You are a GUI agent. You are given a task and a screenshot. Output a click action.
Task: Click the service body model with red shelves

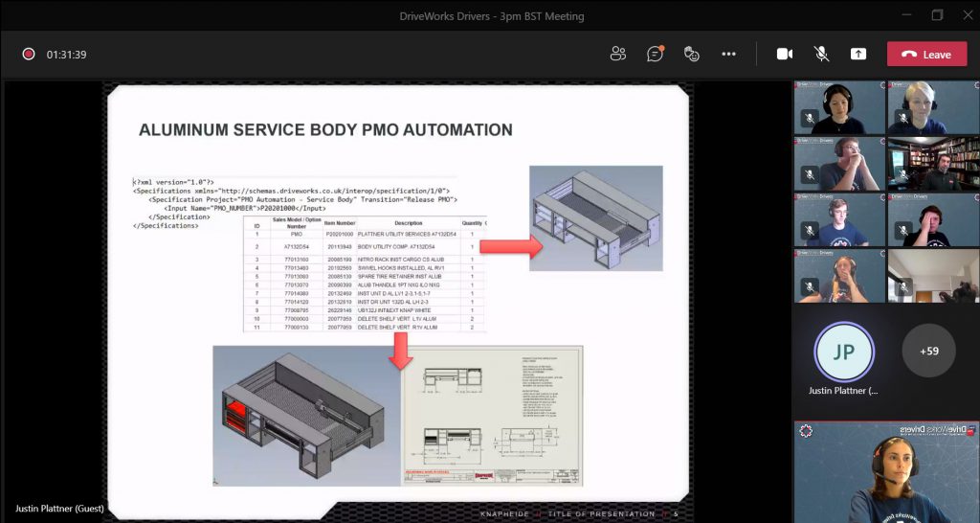click(306, 416)
